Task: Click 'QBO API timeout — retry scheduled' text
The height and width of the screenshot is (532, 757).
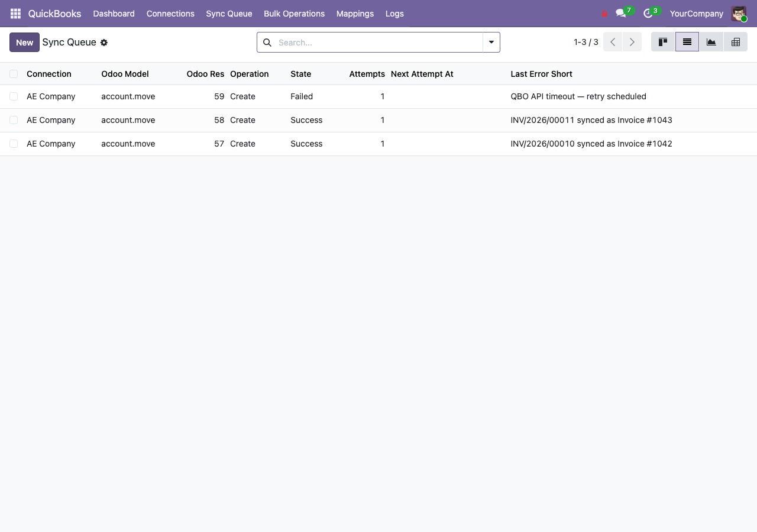Action: tap(578, 96)
